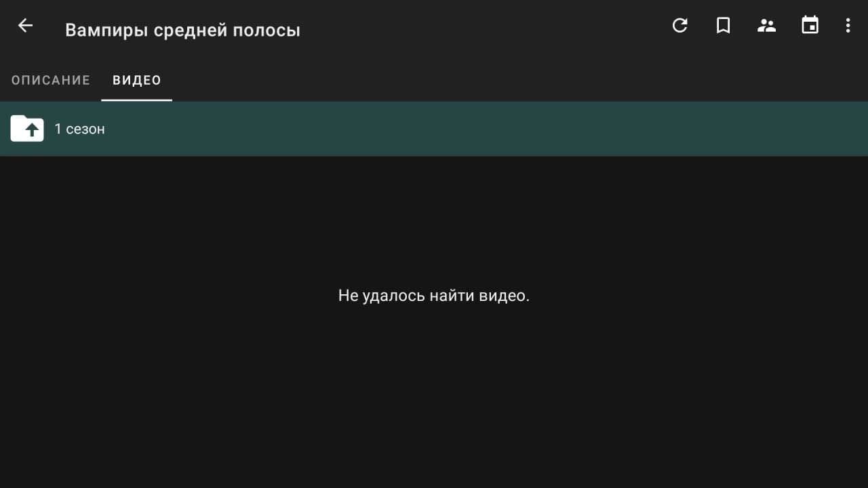Click the title Вампиры средней полосы

coord(182,30)
